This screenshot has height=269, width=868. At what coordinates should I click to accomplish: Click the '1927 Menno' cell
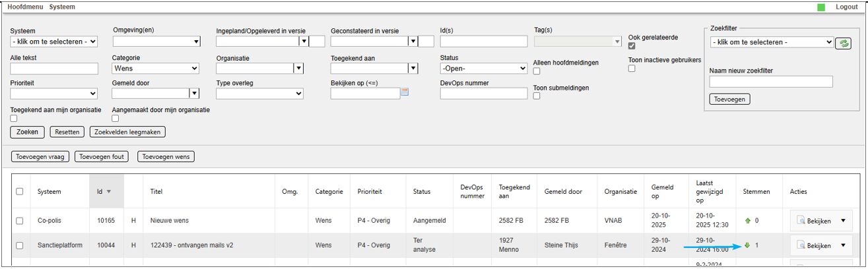510,245
